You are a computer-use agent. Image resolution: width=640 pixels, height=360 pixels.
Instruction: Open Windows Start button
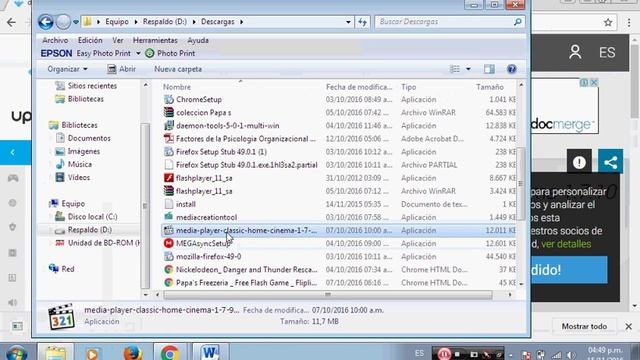coord(16,352)
